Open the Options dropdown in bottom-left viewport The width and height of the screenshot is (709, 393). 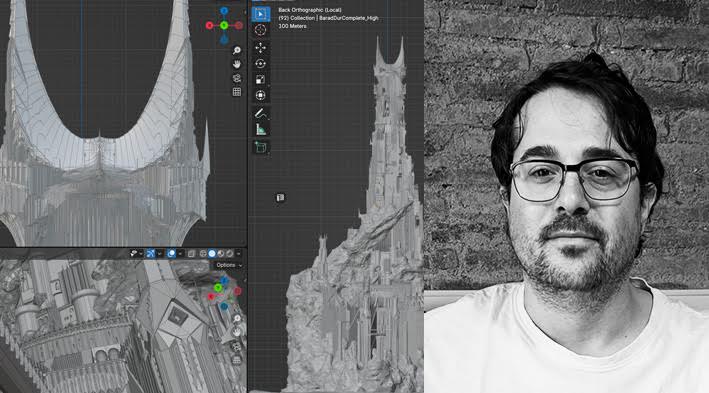click(229, 265)
